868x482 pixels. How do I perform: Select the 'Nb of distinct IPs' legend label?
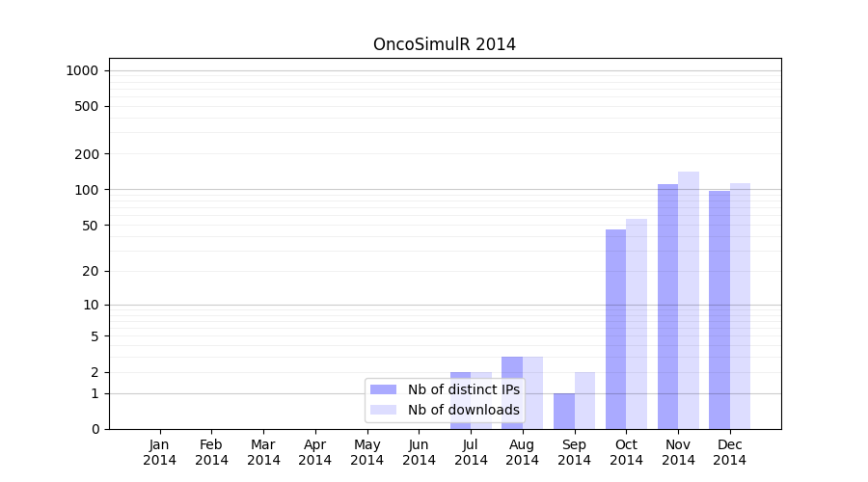coord(463,389)
